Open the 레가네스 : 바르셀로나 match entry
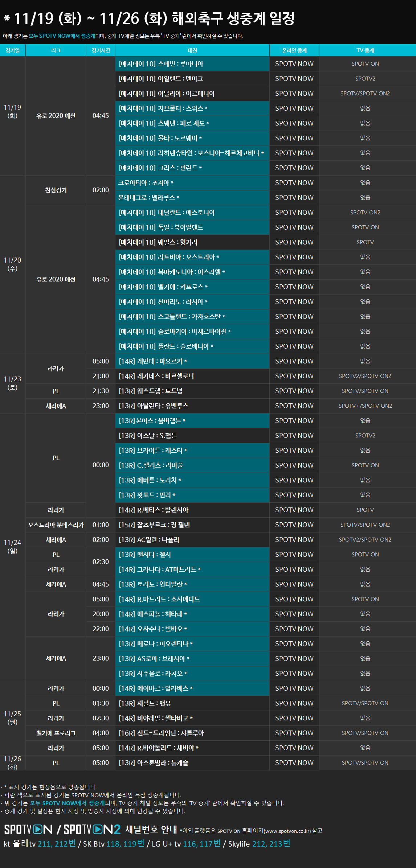This screenshot has height=868, width=416. [156, 376]
